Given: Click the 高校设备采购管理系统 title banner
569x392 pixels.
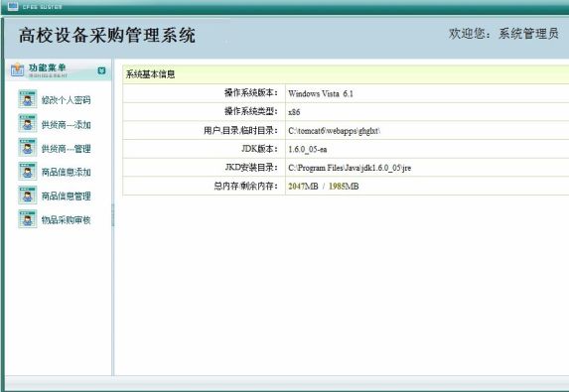Looking at the screenshot, I should point(107,36).
